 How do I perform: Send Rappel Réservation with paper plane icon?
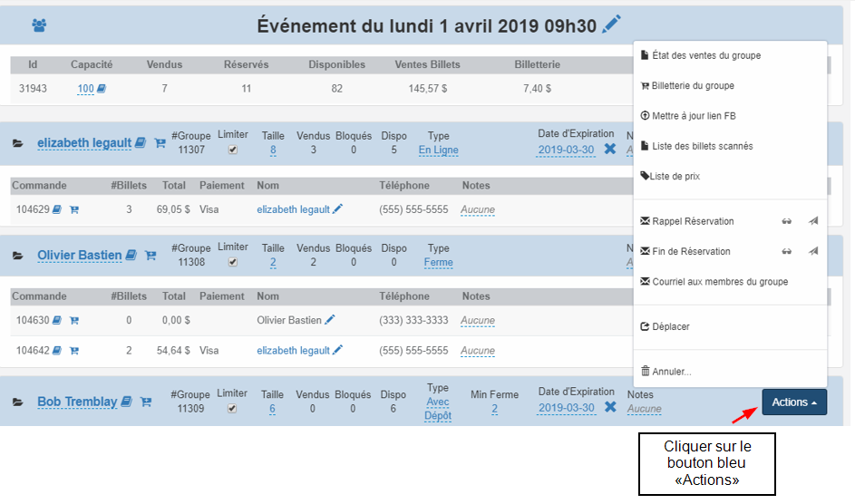(x=813, y=220)
